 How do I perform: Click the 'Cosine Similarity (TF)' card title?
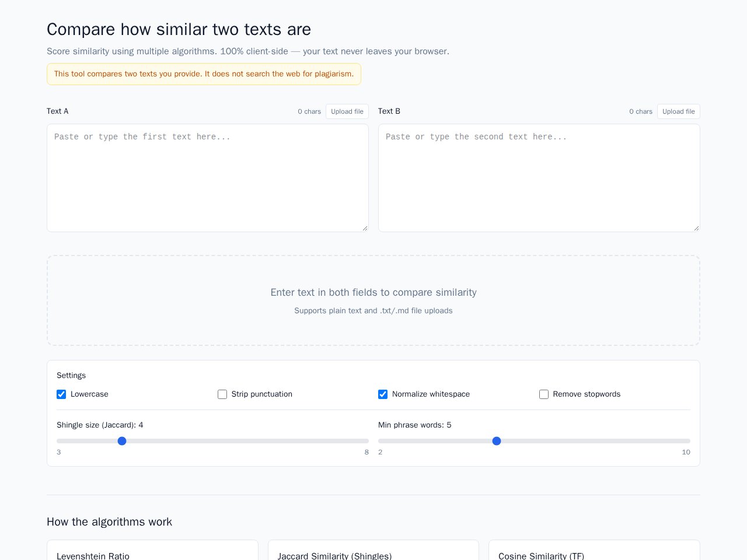pyautogui.click(x=541, y=556)
